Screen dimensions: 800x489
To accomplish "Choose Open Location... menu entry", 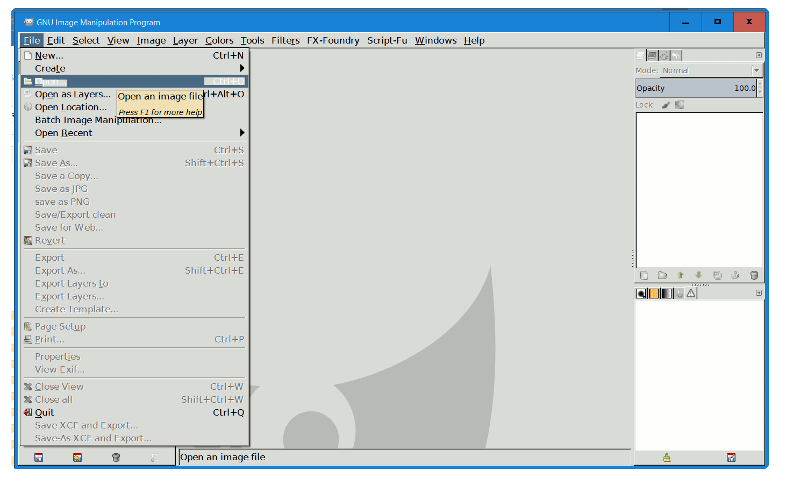I will pyautogui.click(x=135, y=107).
